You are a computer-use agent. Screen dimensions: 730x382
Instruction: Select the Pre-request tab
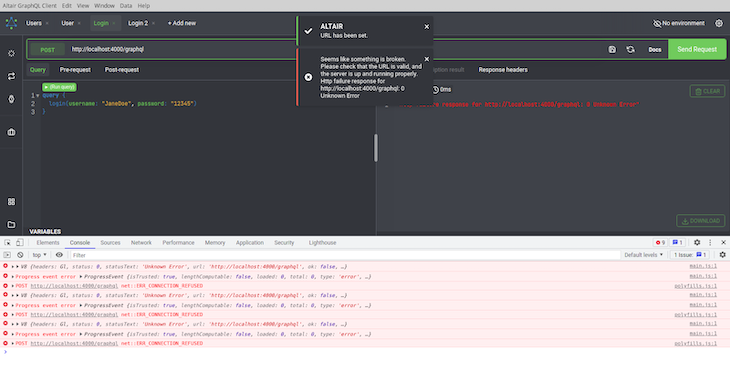coord(75,70)
